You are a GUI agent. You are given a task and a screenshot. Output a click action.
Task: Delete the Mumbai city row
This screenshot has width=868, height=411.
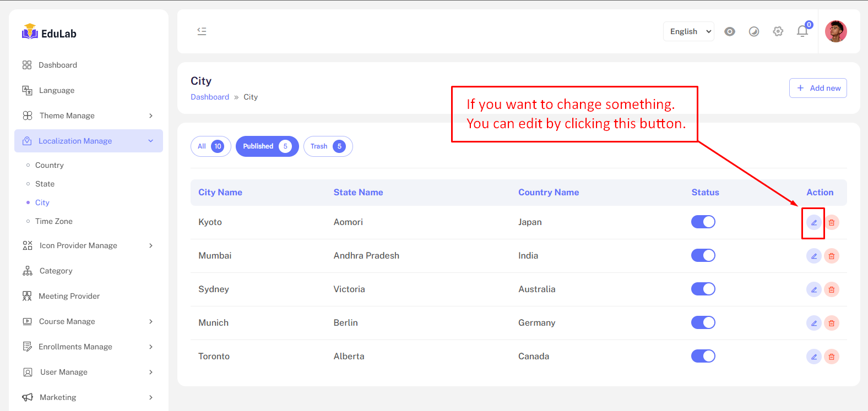pyautogui.click(x=832, y=256)
